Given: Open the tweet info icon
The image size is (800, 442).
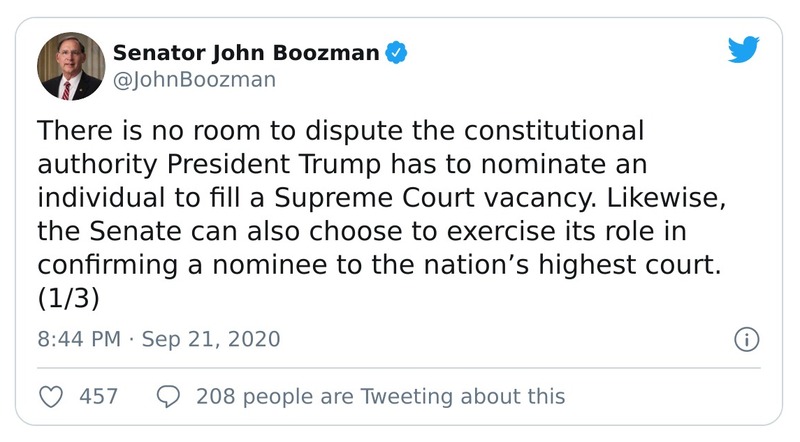Looking at the screenshot, I should 746,339.
